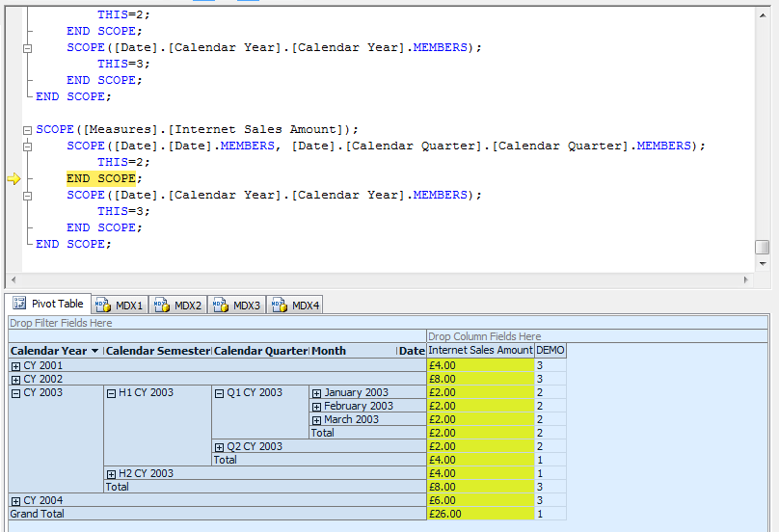Collapse the top Calendar Year SCOPE block
779x532 pixels.
click(x=27, y=49)
